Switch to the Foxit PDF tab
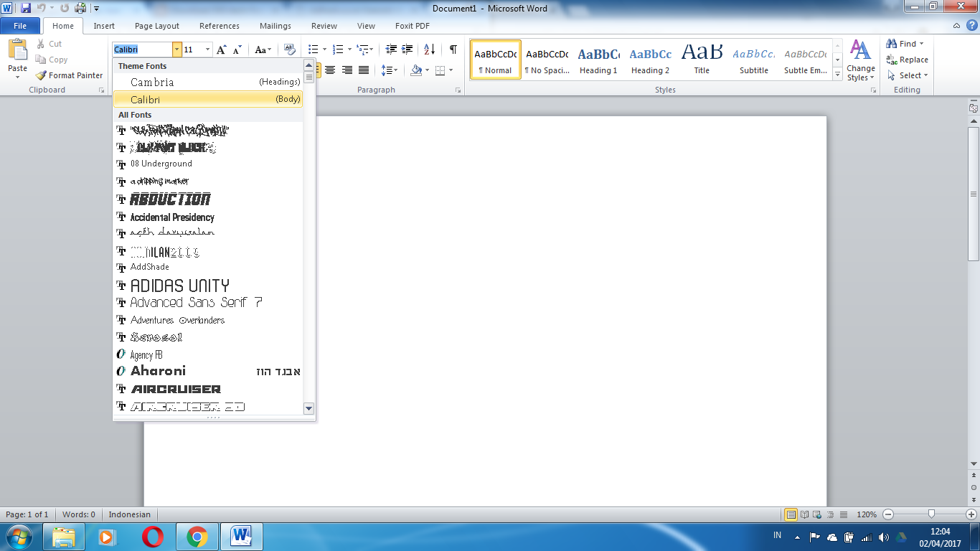The image size is (980, 551). pos(413,26)
